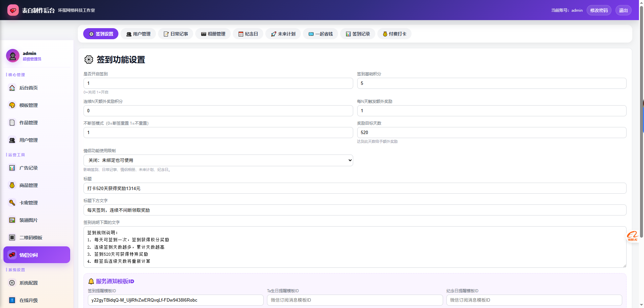The width and height of the screenshot is (644, 308).
Task: Open the 相册管理 tab
Action: coord(213,34)
